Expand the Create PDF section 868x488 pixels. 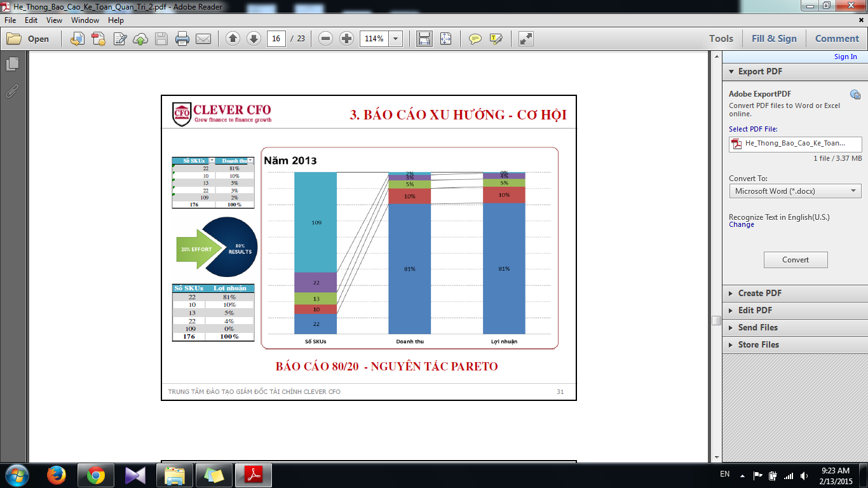759,293
